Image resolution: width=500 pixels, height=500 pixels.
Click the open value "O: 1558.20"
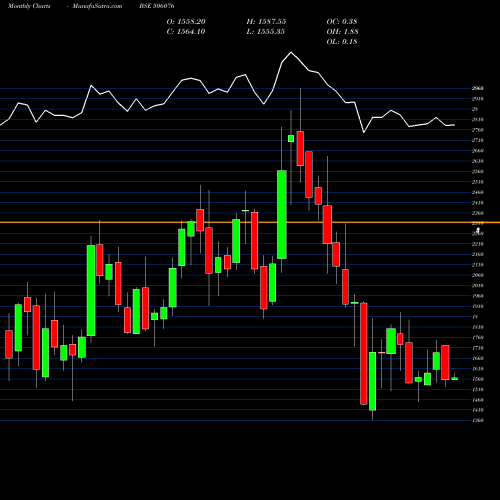coord(186,22)
